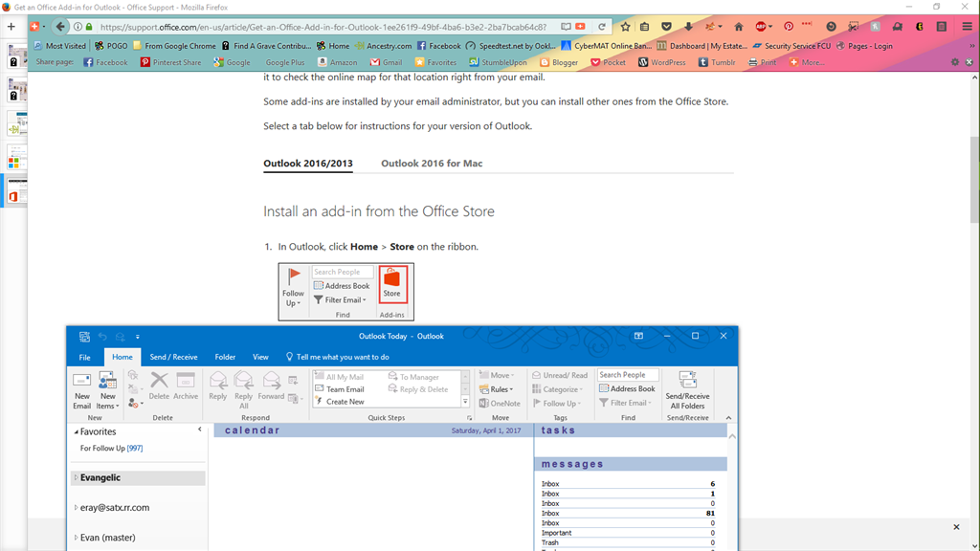Open the Speedtest.net bookmark

(x=511, y=46)
